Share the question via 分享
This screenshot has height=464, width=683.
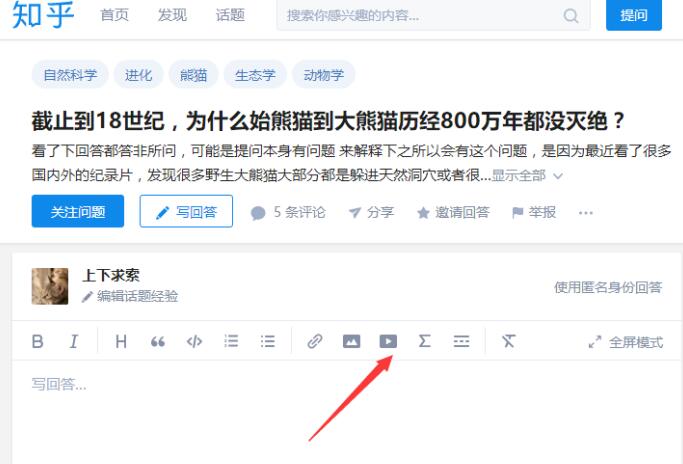point(372,212)
